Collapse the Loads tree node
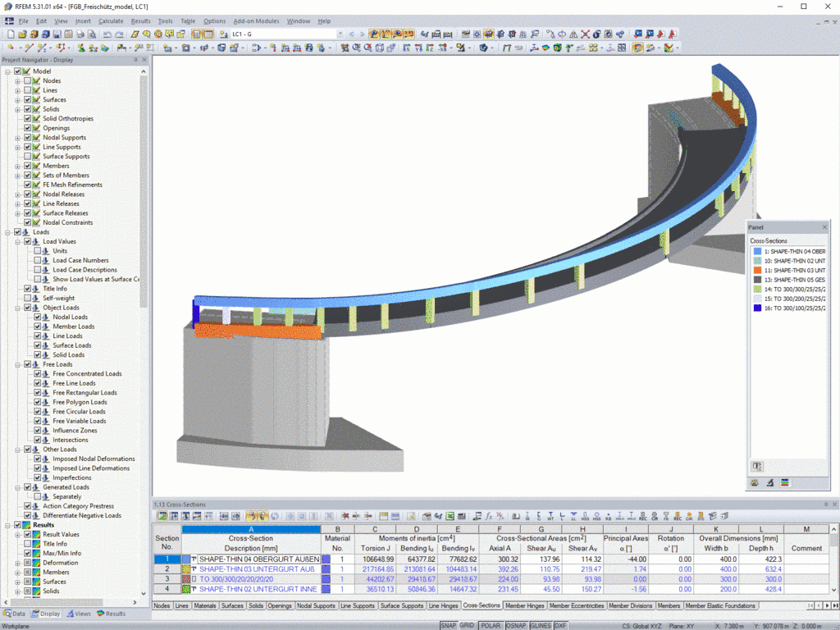This screenshot has height=630, width=840. coord(7,232)
